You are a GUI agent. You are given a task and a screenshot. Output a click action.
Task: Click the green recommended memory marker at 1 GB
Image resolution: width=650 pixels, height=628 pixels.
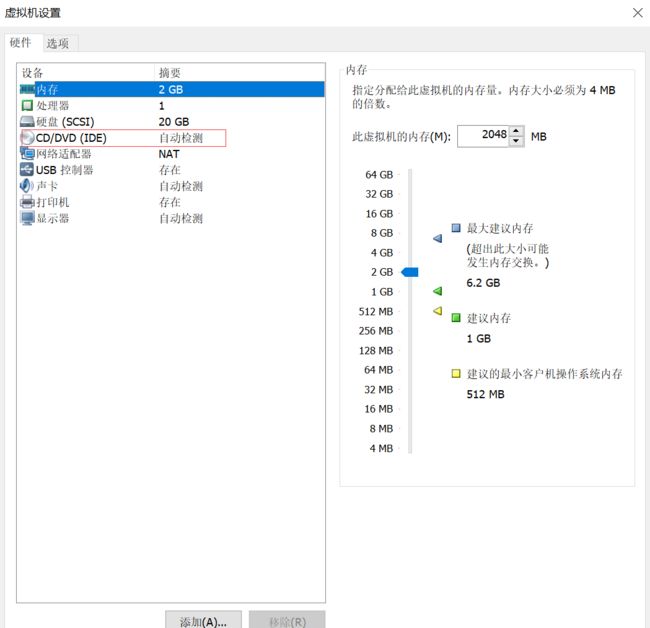(x=437, y=292)
